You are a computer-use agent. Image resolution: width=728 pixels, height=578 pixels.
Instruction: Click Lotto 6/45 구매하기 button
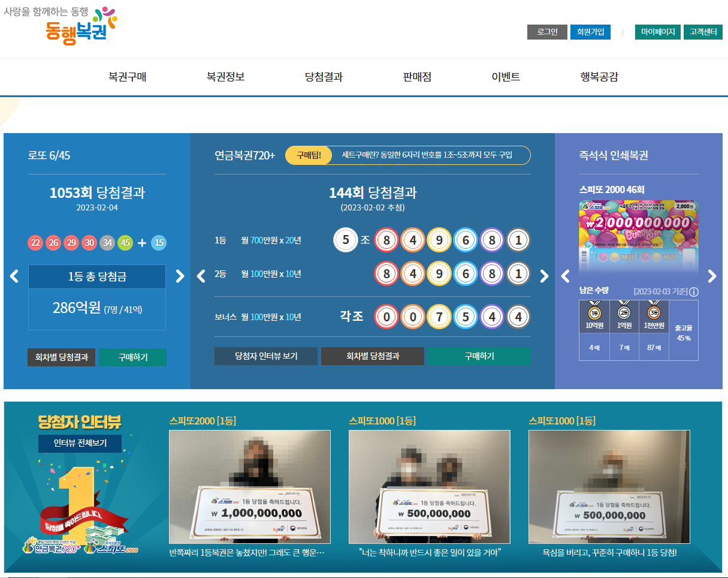(133, 357)
